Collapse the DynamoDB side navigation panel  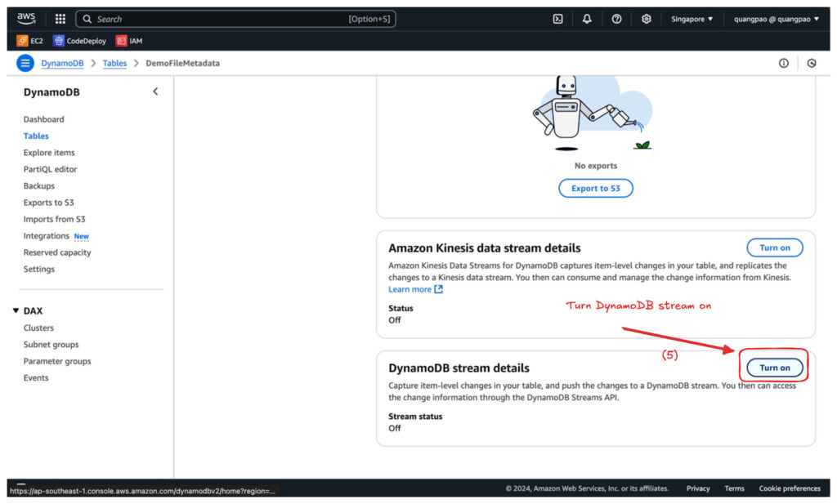(155, 91)
